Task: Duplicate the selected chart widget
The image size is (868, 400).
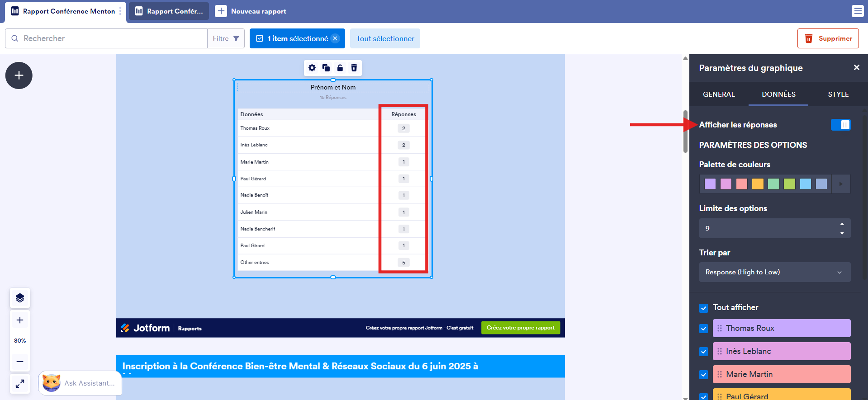Action: pyautogui.click(x=326, y=68)
